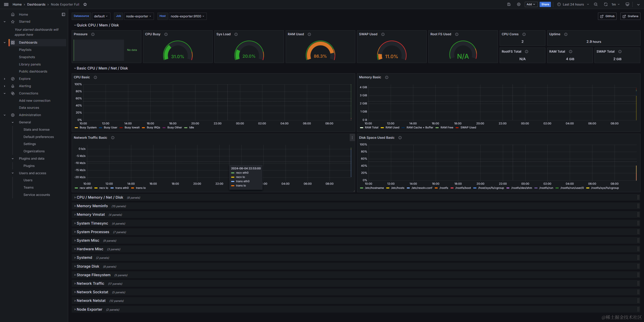Show info for CPU Basic panel
The height and width of the screenshot is (322, 644).
click(95, 77)
